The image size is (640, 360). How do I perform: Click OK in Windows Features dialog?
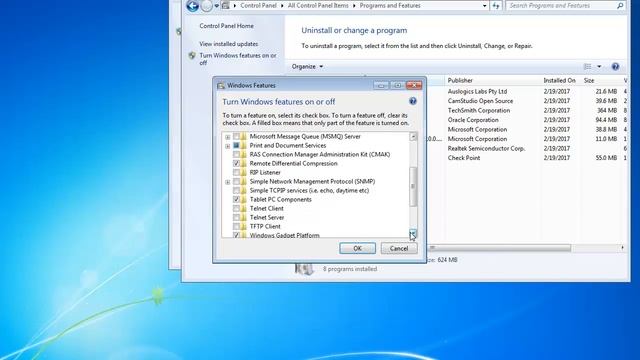[x=358, y=248]
